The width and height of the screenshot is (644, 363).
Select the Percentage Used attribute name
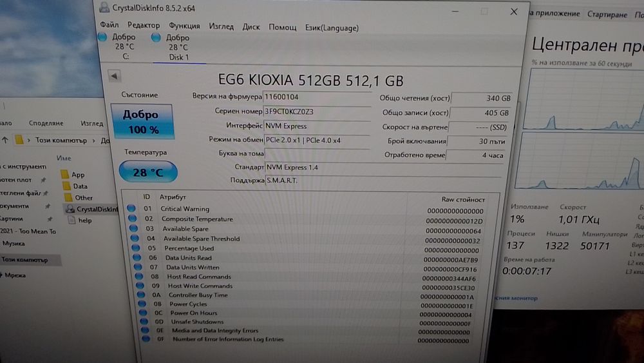coord(189,248)
